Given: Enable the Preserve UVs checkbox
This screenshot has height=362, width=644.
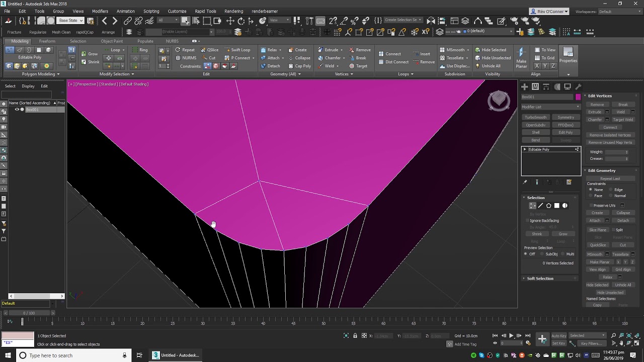Looking at the screenshot, I should [591, 205].
